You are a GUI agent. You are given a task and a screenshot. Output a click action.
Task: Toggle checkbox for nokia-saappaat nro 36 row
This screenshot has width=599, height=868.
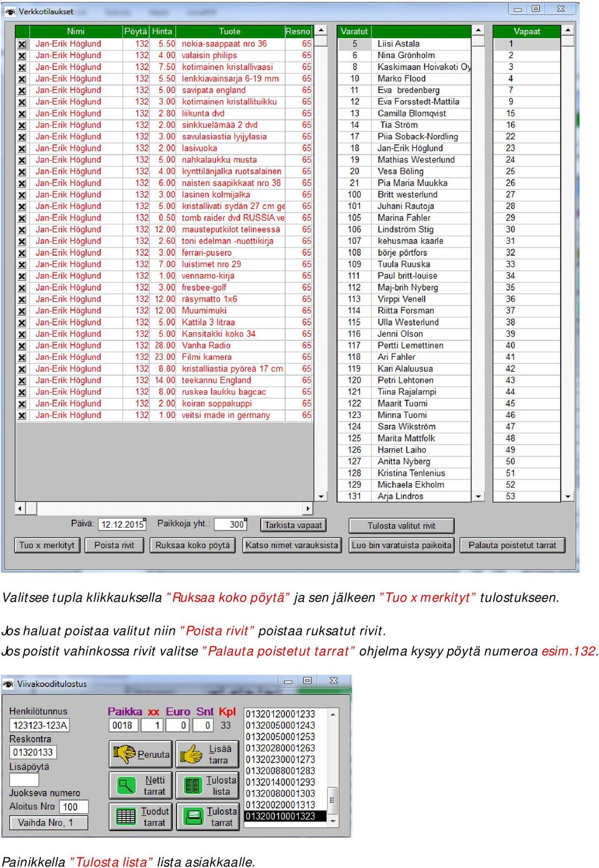(22, 44)
